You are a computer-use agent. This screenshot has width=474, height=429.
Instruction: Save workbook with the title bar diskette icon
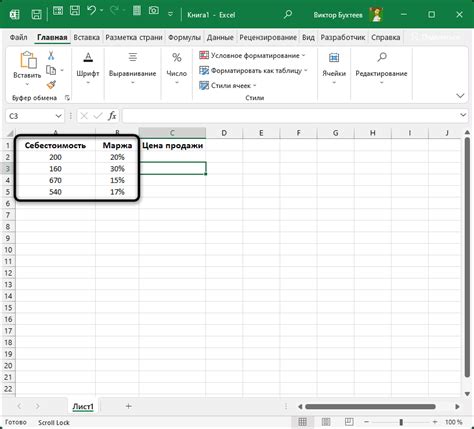(x=75, y=11)
